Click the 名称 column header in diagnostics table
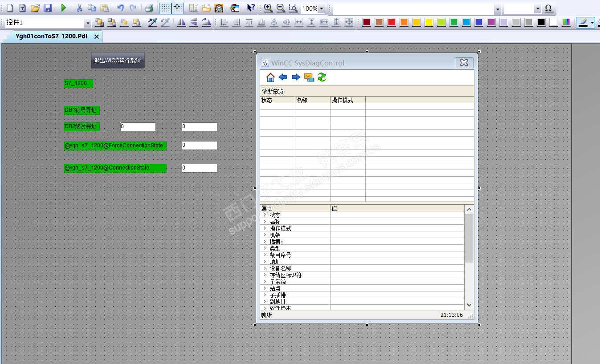 tap(313, 100)
